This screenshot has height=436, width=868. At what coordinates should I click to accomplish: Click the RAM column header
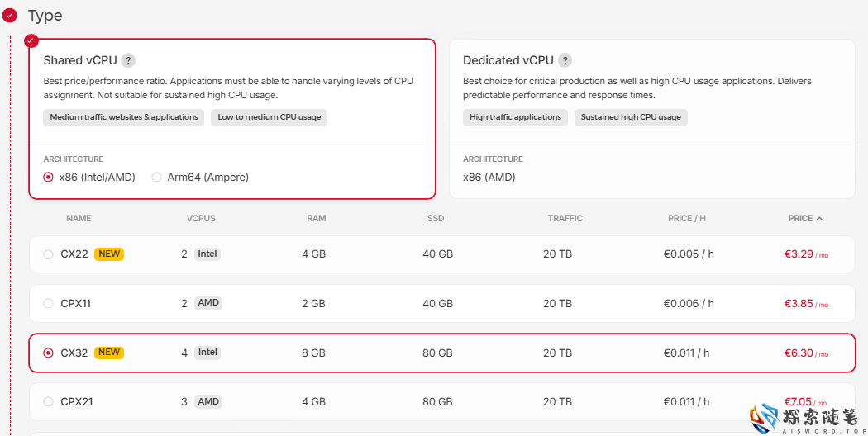316,219
